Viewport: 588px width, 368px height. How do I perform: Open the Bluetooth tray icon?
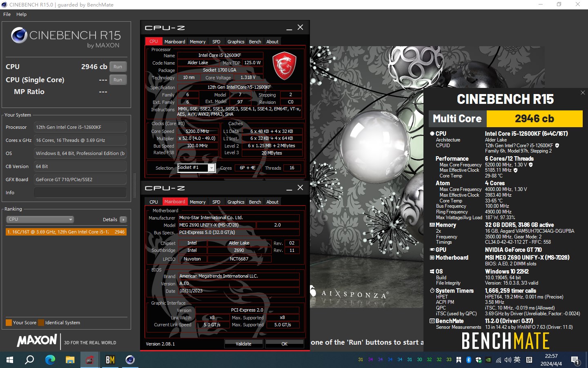[469, 360]
